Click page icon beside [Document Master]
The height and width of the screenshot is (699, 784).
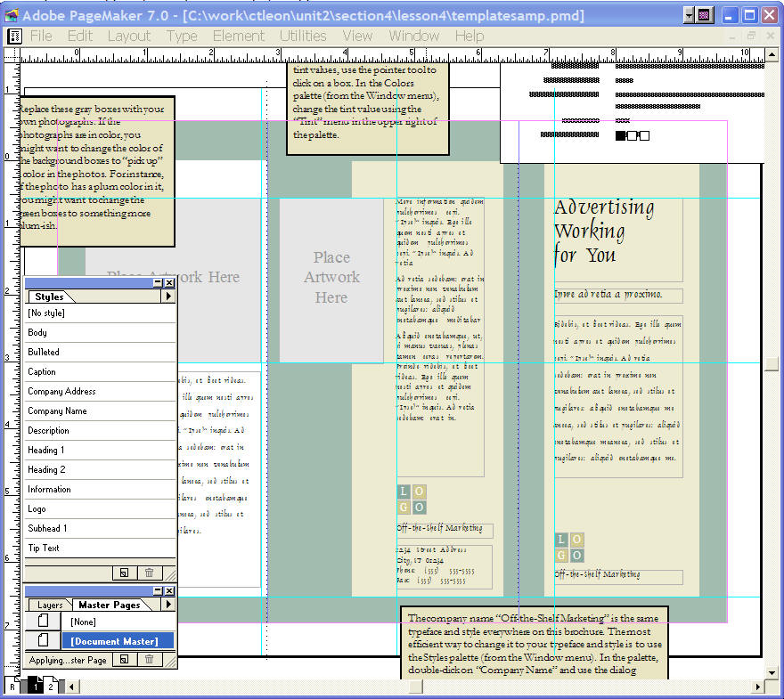point(44,641)
